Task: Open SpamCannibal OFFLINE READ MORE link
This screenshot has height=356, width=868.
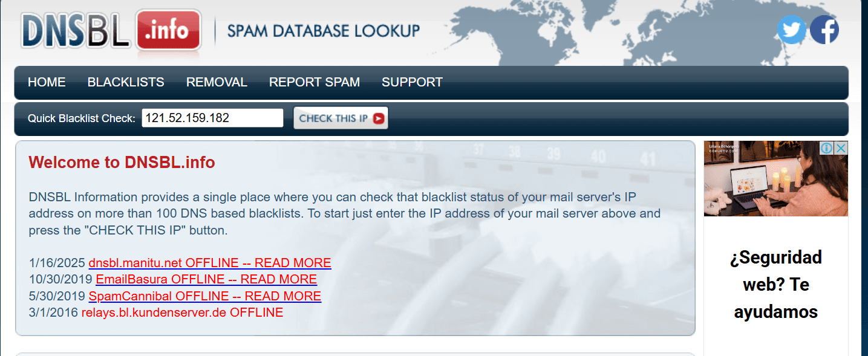Action: pyautogui.click(x=205, y=296)
